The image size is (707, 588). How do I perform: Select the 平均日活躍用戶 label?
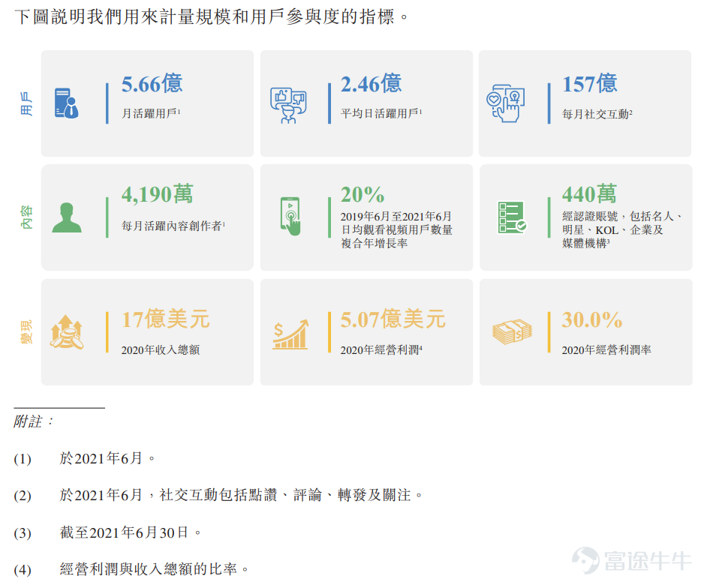pyautogui.click(x=381, y=113)
